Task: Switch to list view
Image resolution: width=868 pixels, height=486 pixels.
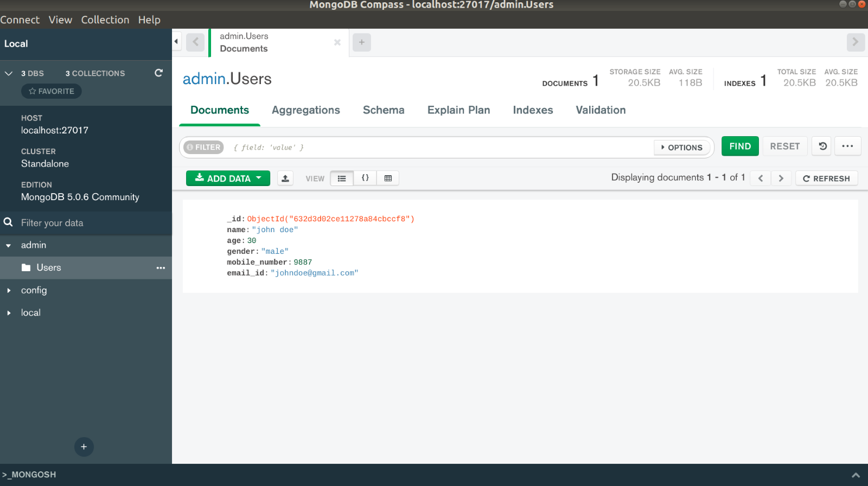Action: 342,178
